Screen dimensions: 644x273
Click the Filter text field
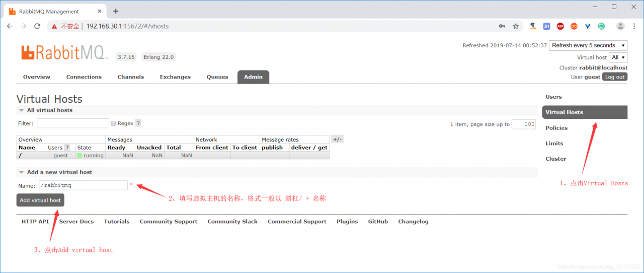(x=73, y=123)
